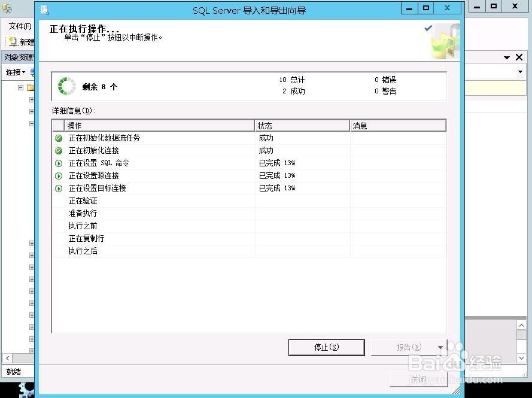Click the wizard title bar icon
This screenshot has width=532, height=398.
tap(45, 10)
